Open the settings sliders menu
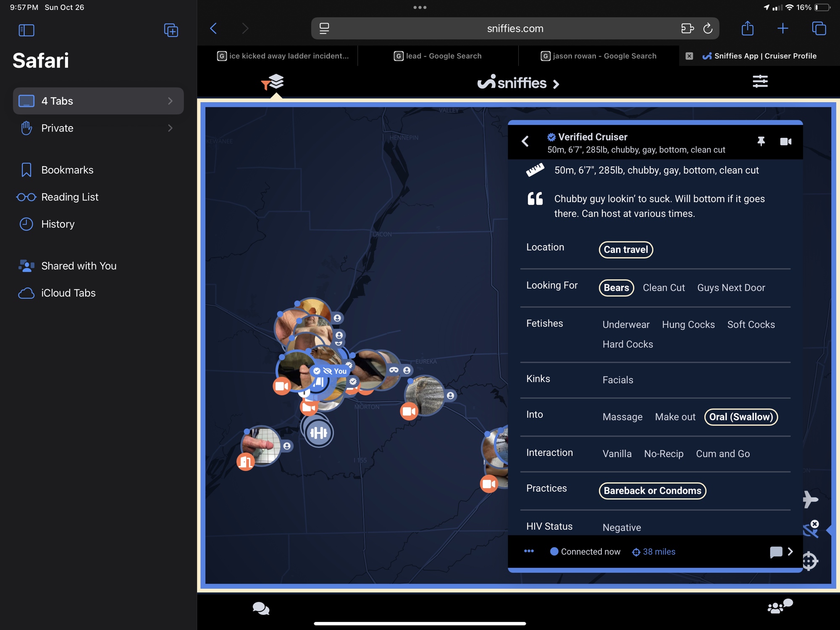The height and width of the screenshot is (630, 840). pyautogui.click(x=760, y=81)
